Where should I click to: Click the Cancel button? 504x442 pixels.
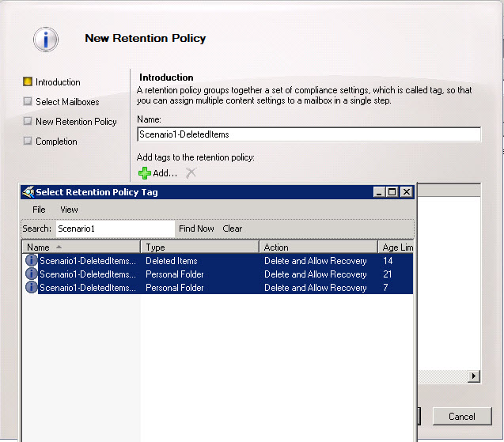coord(462,417)
